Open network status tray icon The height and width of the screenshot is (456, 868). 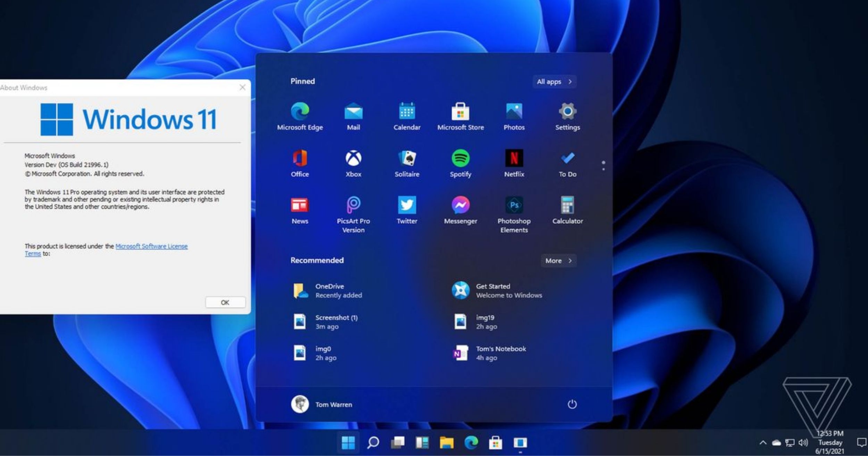click(790, 443)
